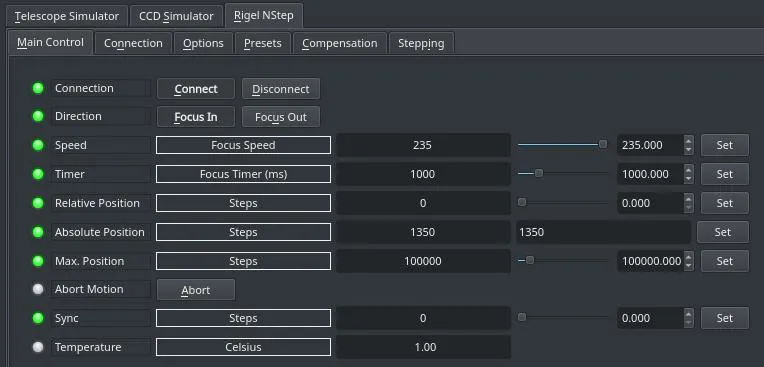Click the green Sync status light
764x367 pixels.
point(38,318)
